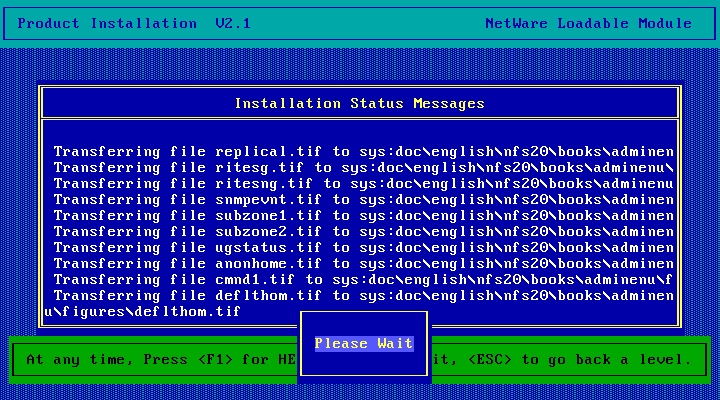Screen dimensions: 720x400
Task: Click the "Press <F1> for HE" help hint
Action: (x=219, y=360)
